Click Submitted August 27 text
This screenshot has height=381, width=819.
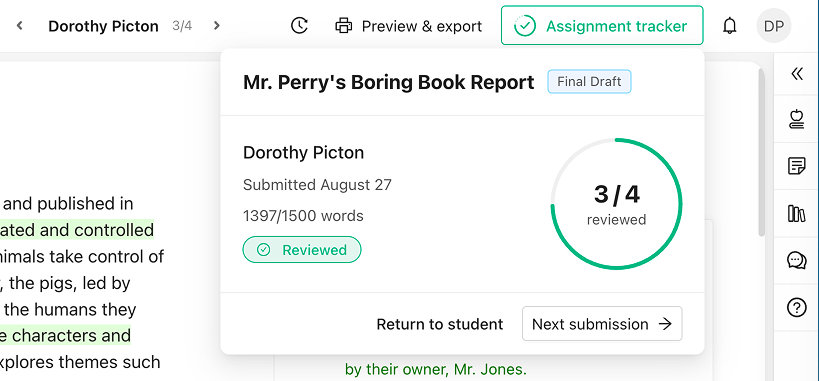tap(318, 185)
